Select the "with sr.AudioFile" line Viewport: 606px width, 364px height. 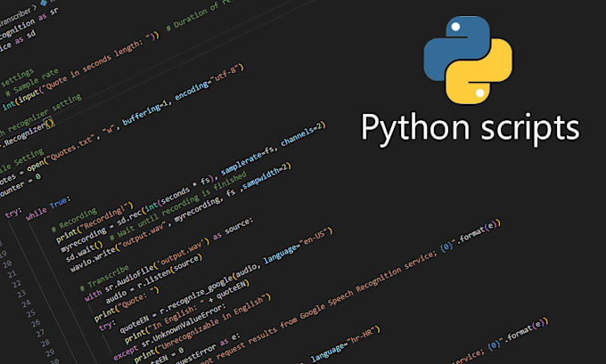pyautogui.click(x=169, y=259)
